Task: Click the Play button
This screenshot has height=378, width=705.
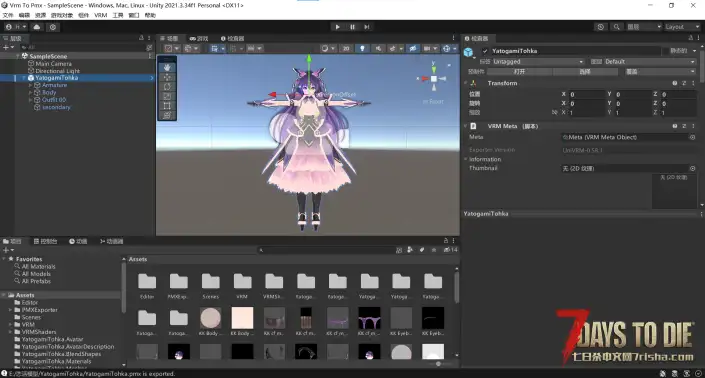Action: pyautogui.click(x=338, y=27)
